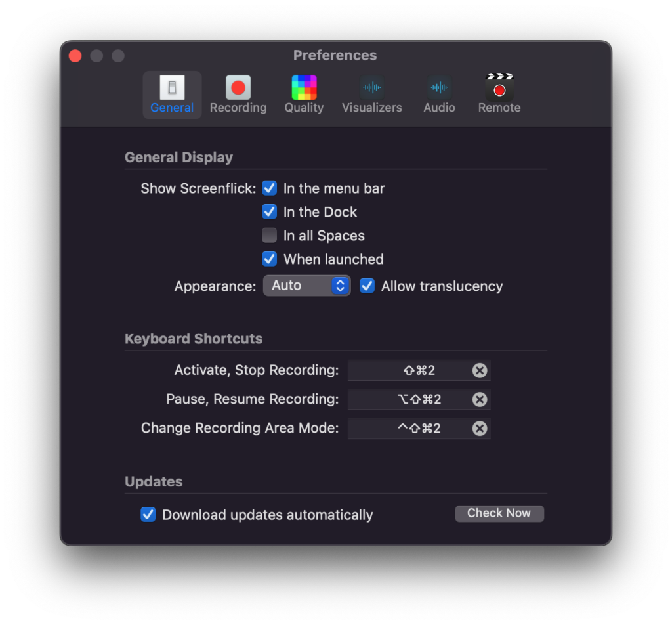Screen dimensions: 672x625
Task: Toggle 'When launched' checkbox
Action: (270, 259)
